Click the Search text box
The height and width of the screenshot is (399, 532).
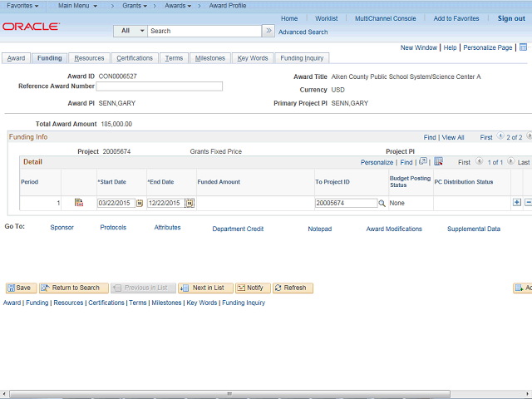coord(204,31)
